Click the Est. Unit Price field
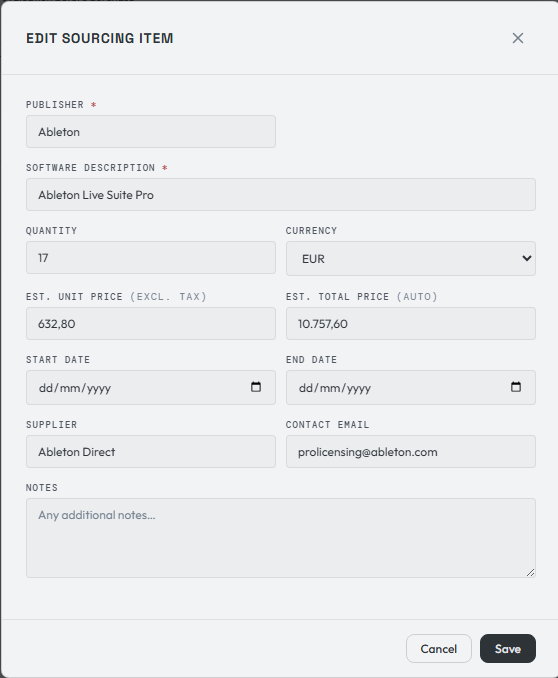Screen dimensions: 558x678 point(151,323)
